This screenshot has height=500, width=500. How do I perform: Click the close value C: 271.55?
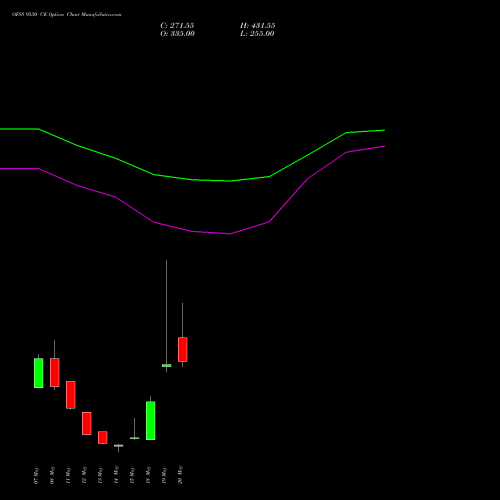tap(177, 26)
